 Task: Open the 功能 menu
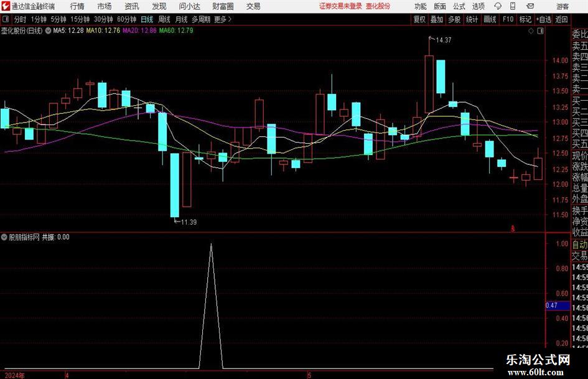pos(421,6)
